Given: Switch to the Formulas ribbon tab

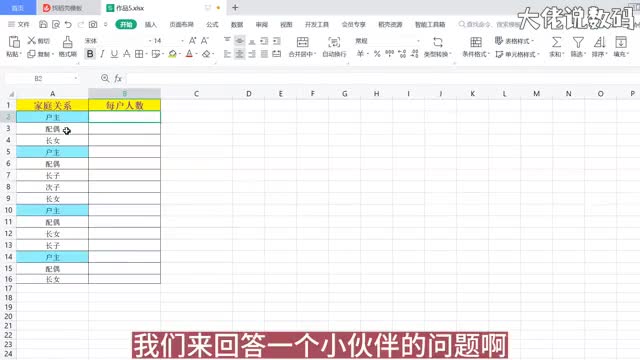Looking at the screenshot, I should coord(212,24).
